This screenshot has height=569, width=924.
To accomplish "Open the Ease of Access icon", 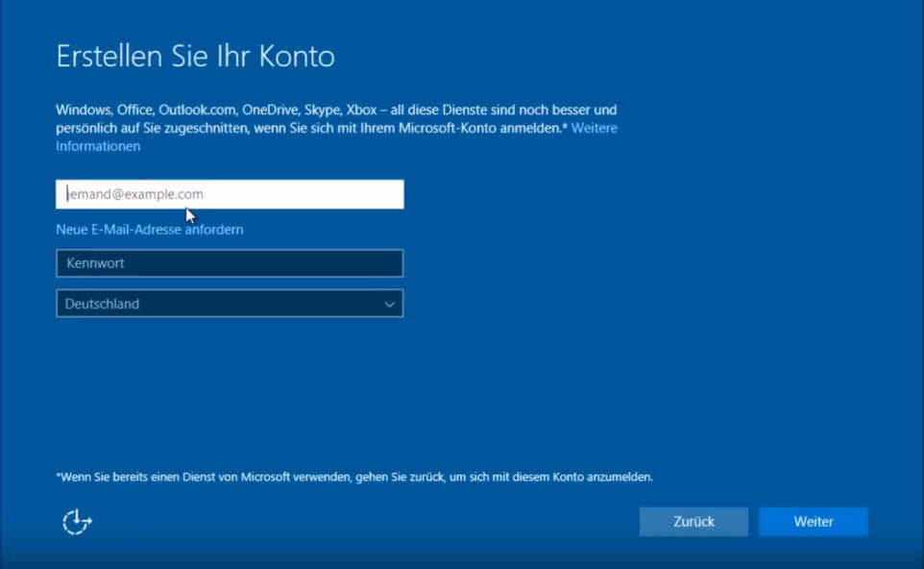I will point(77,522).
